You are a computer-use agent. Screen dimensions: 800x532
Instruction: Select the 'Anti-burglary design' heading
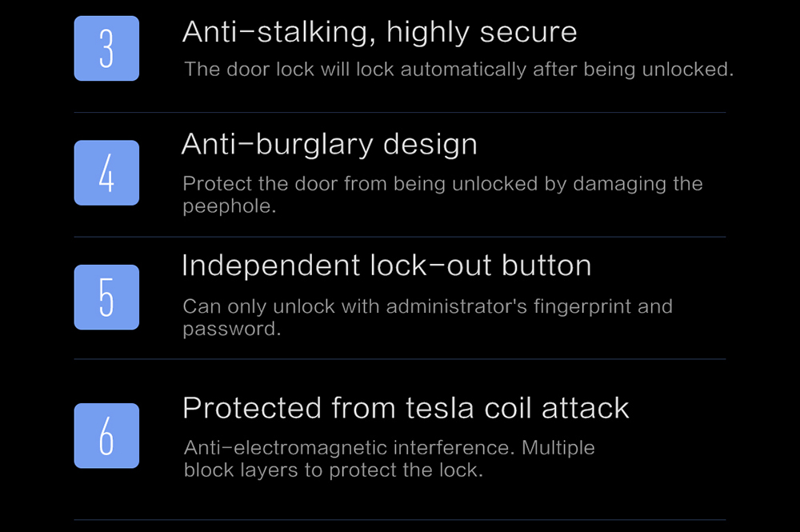(330, 145)
